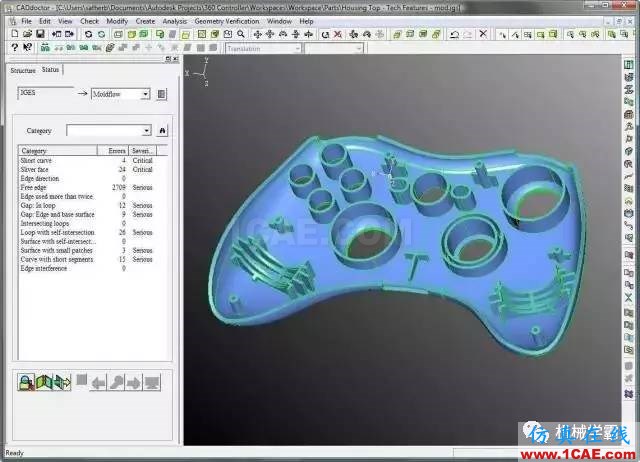Switch to the Structure tab
This screenshot has width=640, height=462.
[x=23, y=70]
